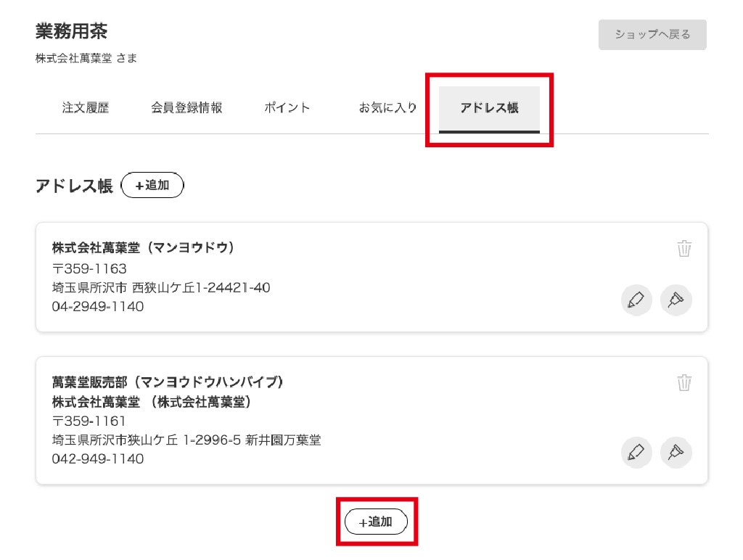Click the phone number 04-2949-1140
743x560 pixels.
pyautogui.click(x=98, y=307)
